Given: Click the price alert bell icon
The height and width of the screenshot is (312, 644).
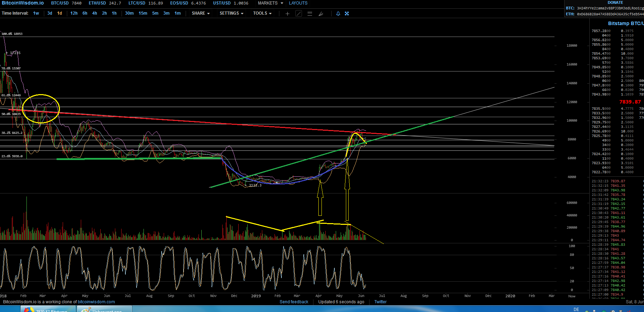Looking at the screenshot, I should [x=338, y=14].
